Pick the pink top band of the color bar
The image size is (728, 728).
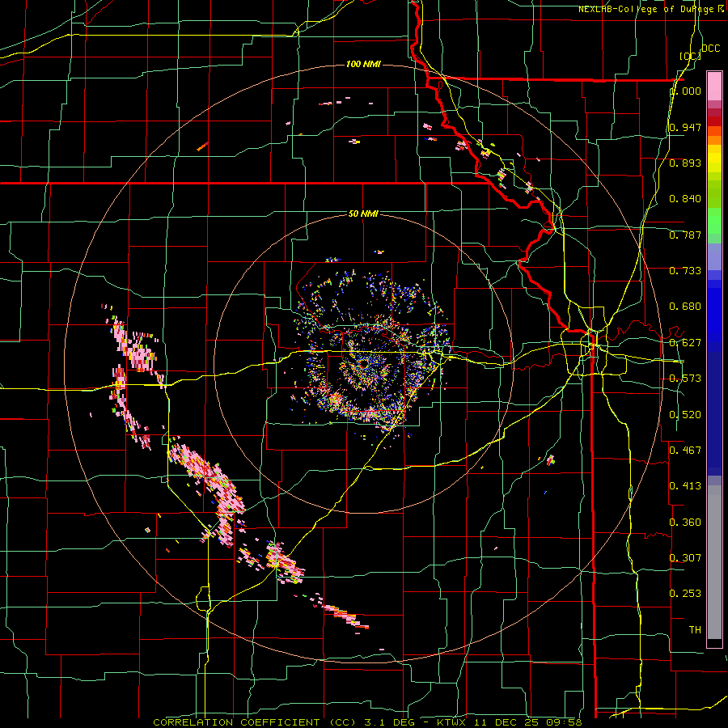click(714, 86)
